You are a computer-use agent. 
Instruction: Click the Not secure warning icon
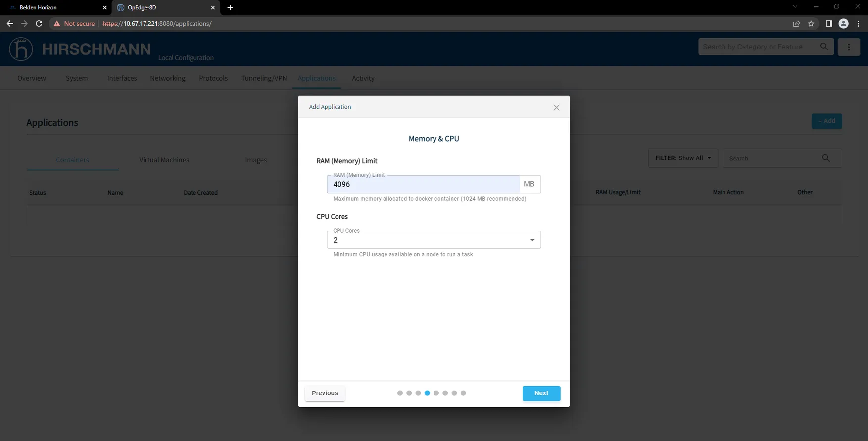click(x=57, y=23)
